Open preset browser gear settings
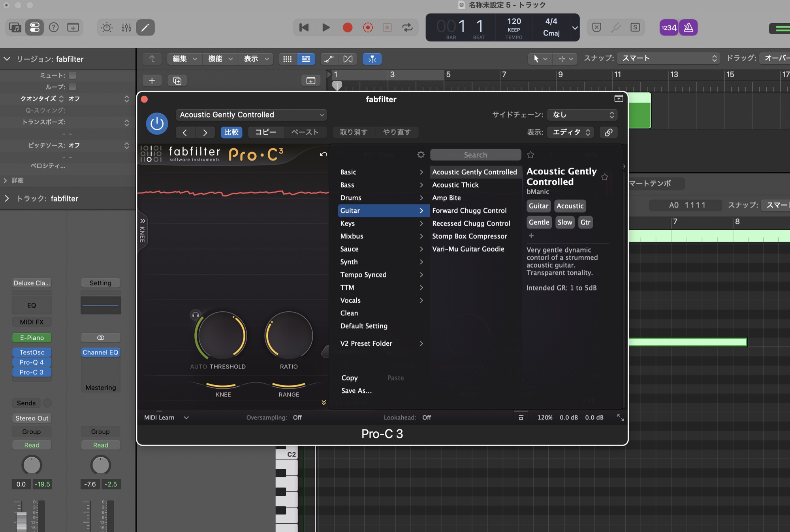 point(421,155)
